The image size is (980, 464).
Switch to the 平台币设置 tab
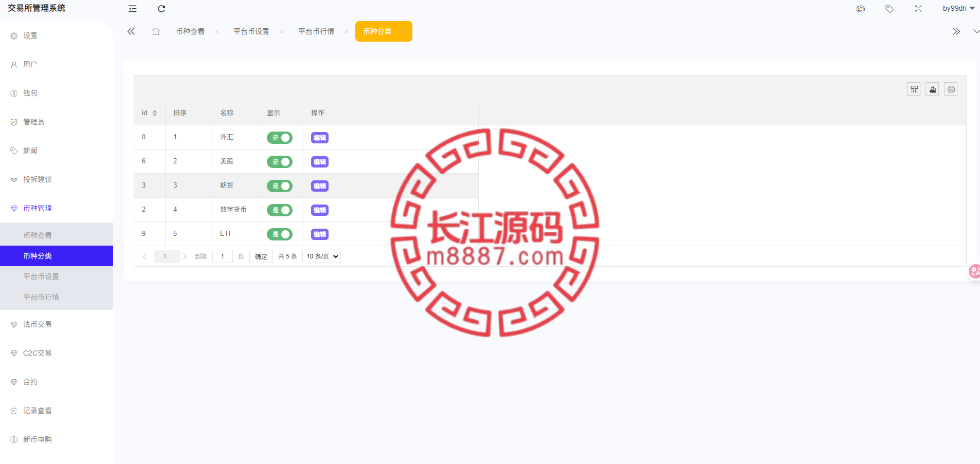click(251, 32)
